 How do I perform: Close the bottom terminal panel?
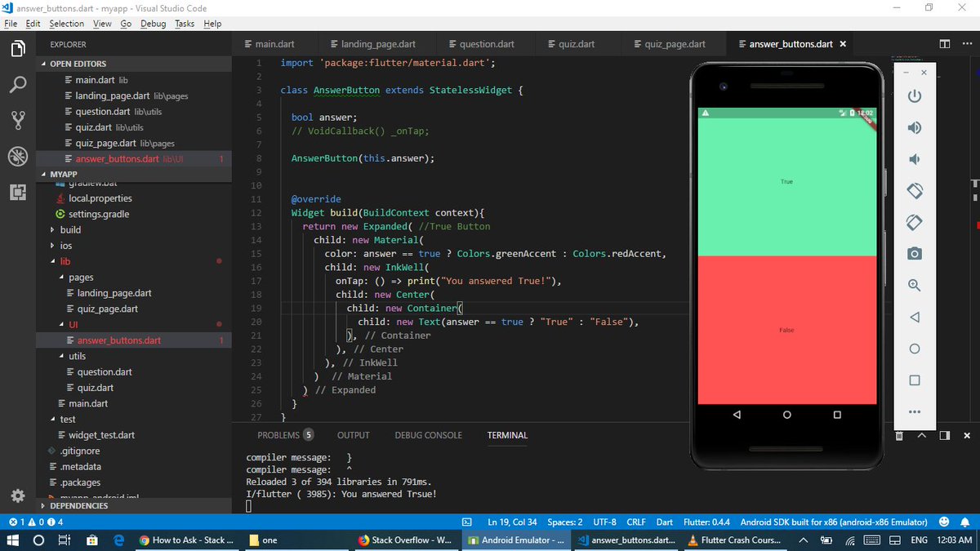[967, 436]
